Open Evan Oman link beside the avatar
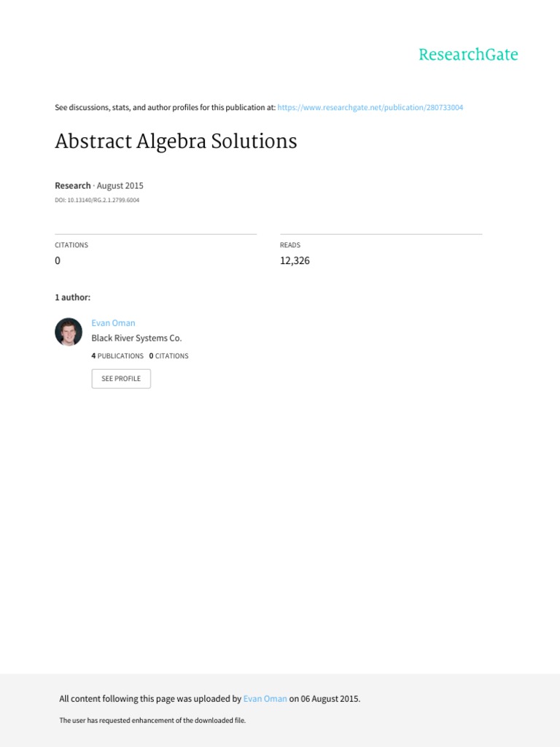The height and width of the screenshot is (747, 560). point(113,323)
